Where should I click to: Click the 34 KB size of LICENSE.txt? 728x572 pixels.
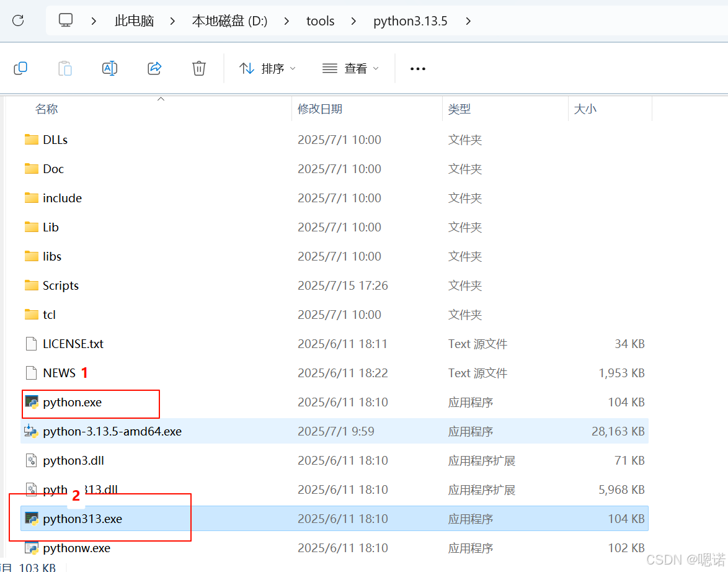pyautogui.click(x=629, y=344)
